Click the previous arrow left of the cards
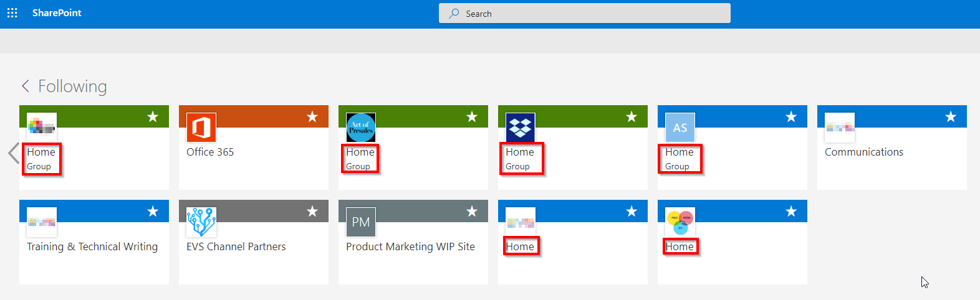980x300 pixels. click(x=14, y=153)
